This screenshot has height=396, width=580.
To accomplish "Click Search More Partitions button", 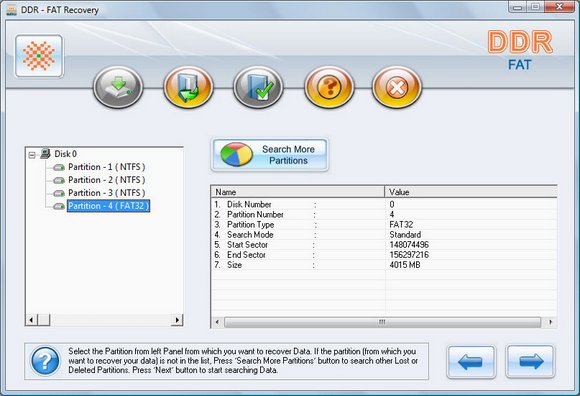I will coord(270,155).
